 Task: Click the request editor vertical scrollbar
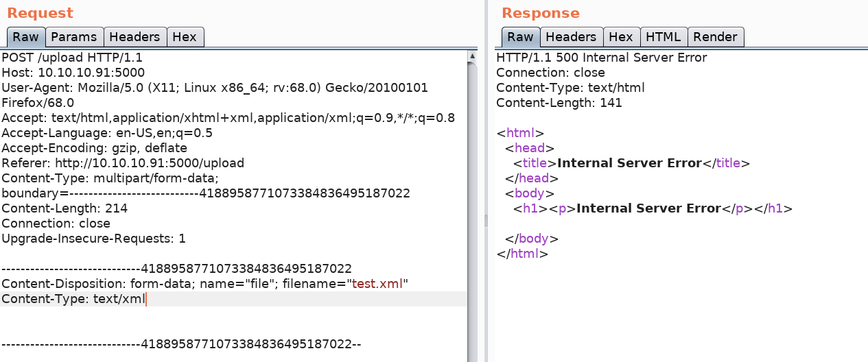click(473, 206)
